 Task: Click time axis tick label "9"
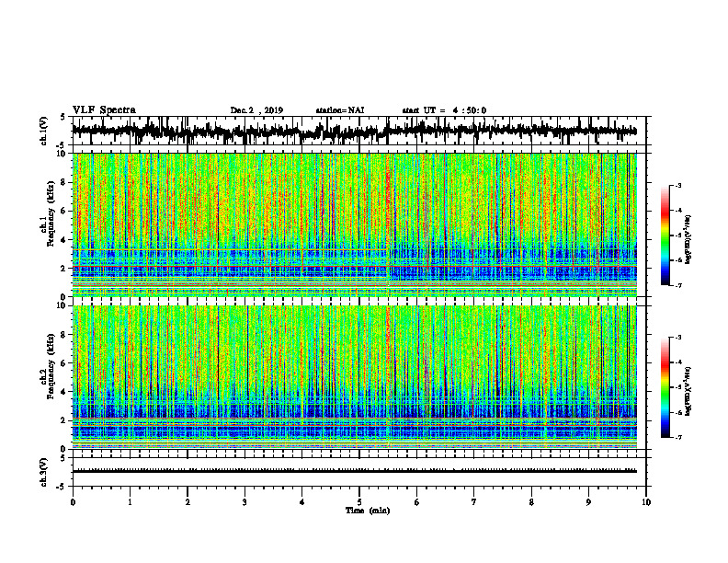tap(588, 502)
